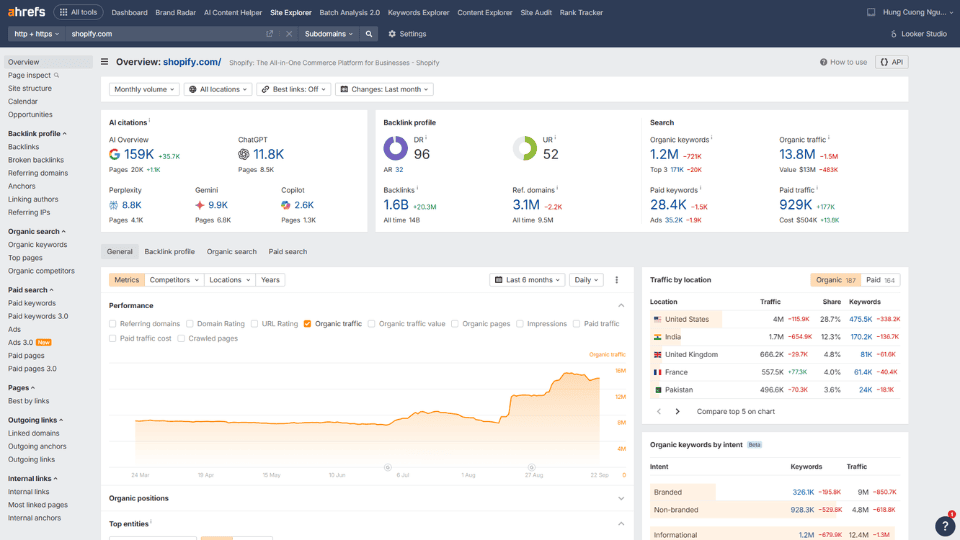The height and width of the screenshot is (540, 960).
Task: Enable Organic traffic value checkbox
Action: pyautogui.click(x=372, y=324)
